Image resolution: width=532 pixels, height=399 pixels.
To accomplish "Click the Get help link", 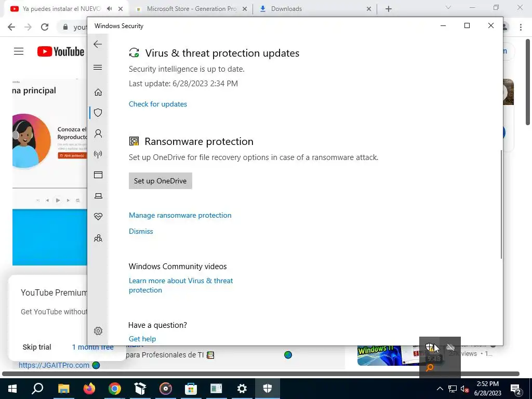I will point(142,339).
